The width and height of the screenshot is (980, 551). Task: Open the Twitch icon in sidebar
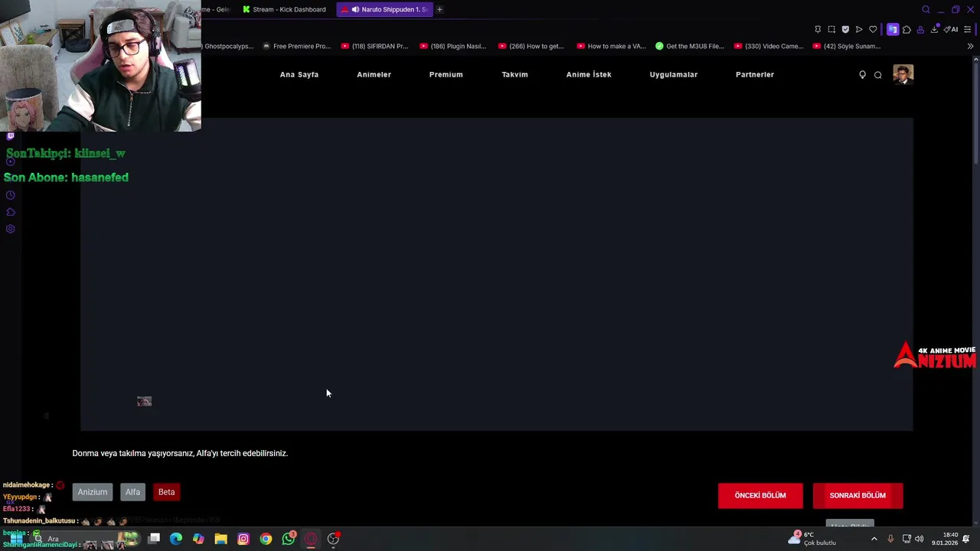pos(10,135)
